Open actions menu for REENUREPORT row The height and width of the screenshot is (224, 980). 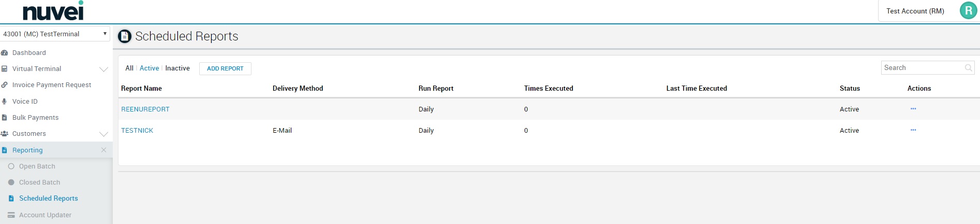click(x=913, y=109)
